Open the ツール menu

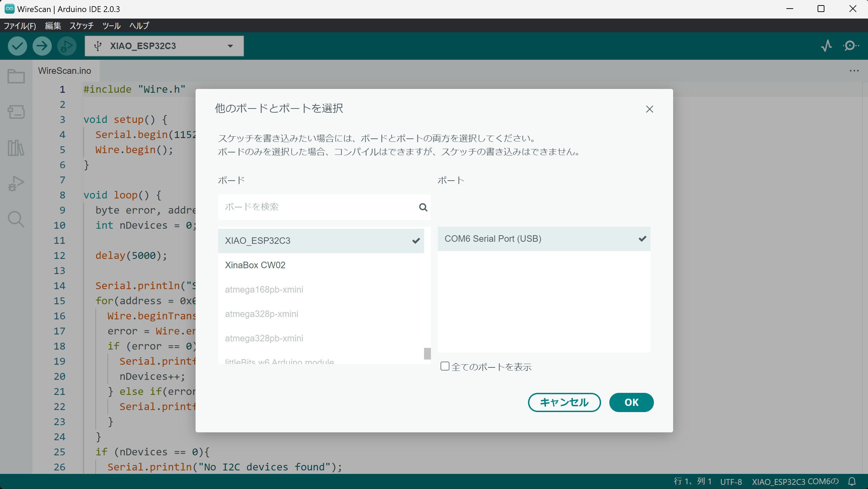(x=111, y=26)
